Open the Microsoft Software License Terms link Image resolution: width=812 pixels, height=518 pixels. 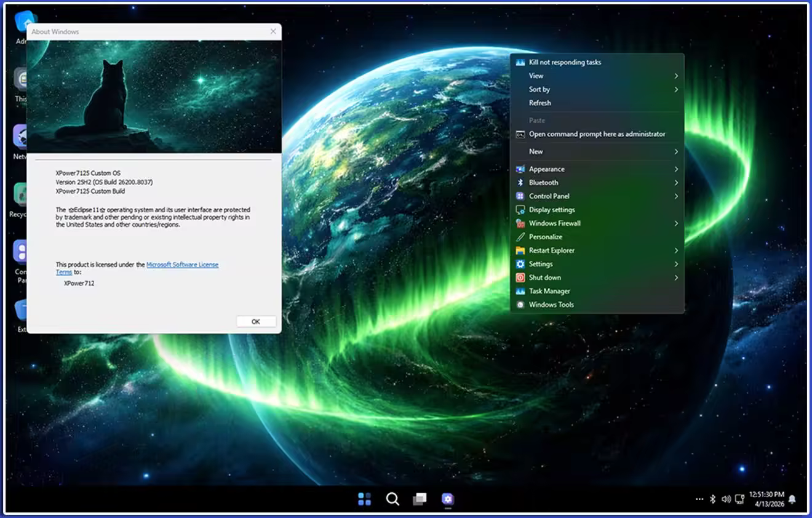[182, 265]
